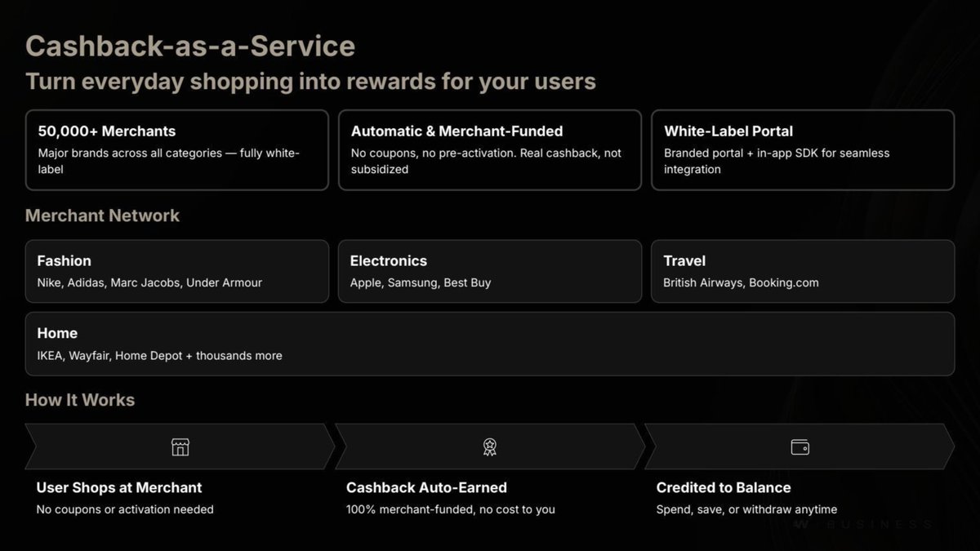
Task: Click the Merchant Network section heading
Action: [x=102, y=216]
